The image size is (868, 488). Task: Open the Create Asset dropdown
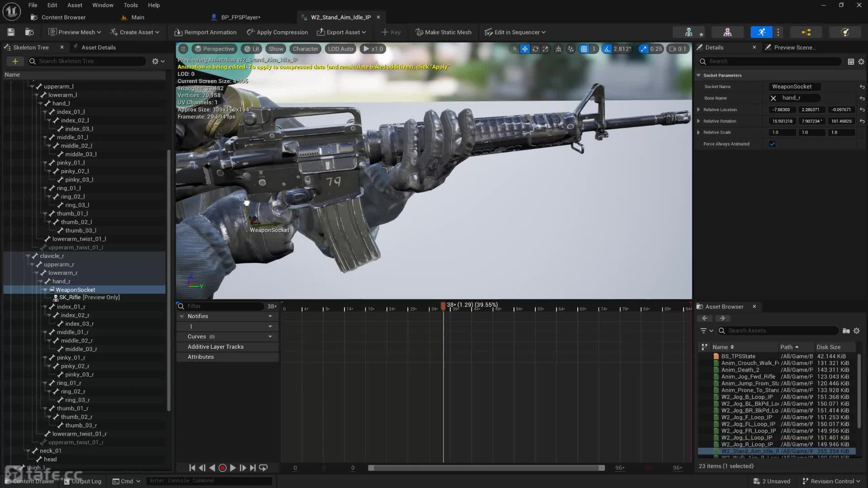[135, 32]
